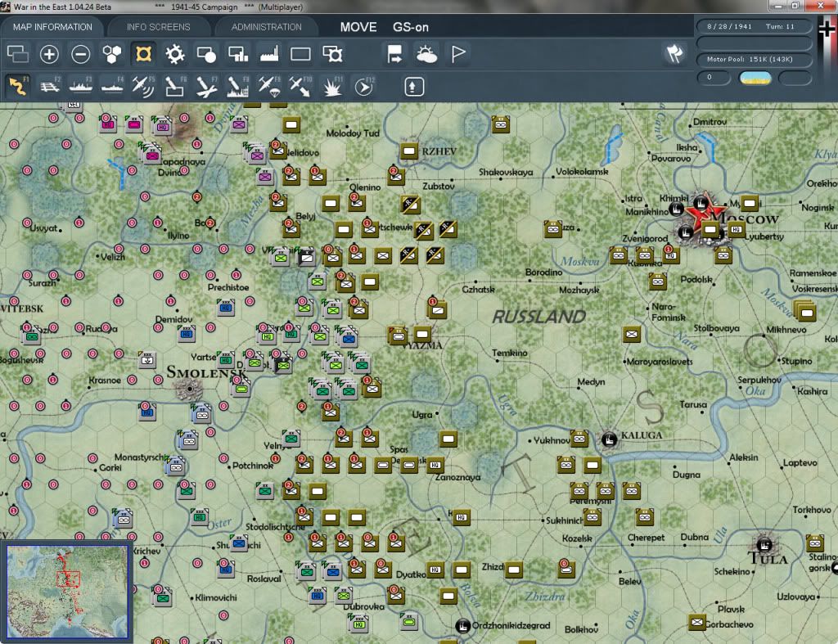Click the rectangle with circle icon

coord(206,54)
